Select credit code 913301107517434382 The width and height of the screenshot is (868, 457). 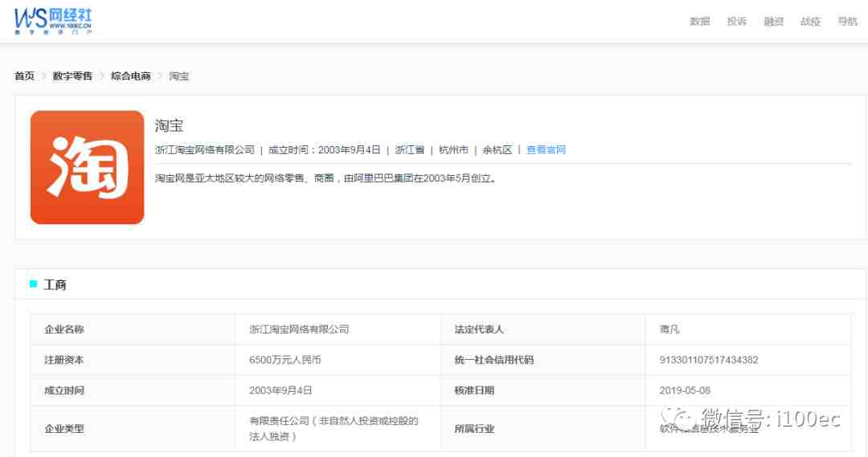(709, 360)
